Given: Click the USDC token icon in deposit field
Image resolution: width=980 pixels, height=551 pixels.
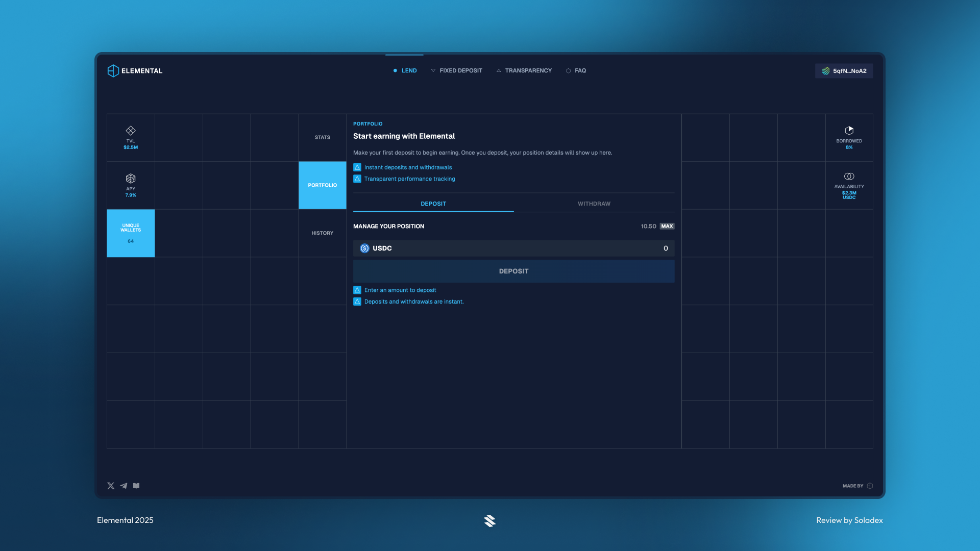Looking at the screenshot, I should coord(365,248).
